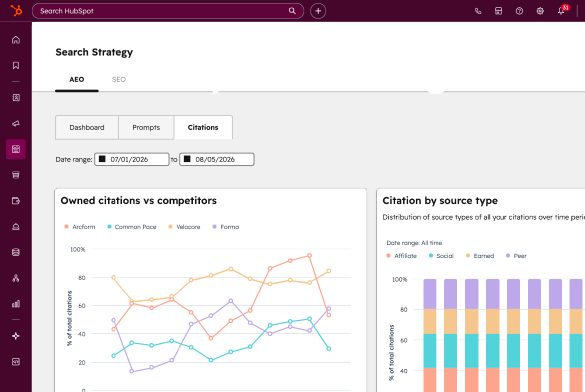585x392 pixels.
Task: Click the Owned citations vs competitors title
Action: 138,201
